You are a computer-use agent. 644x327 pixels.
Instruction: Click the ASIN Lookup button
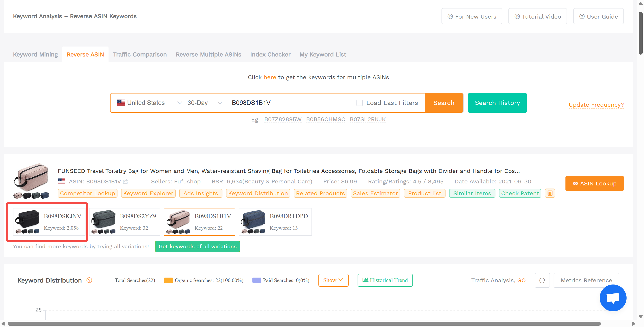click(594, 183)
